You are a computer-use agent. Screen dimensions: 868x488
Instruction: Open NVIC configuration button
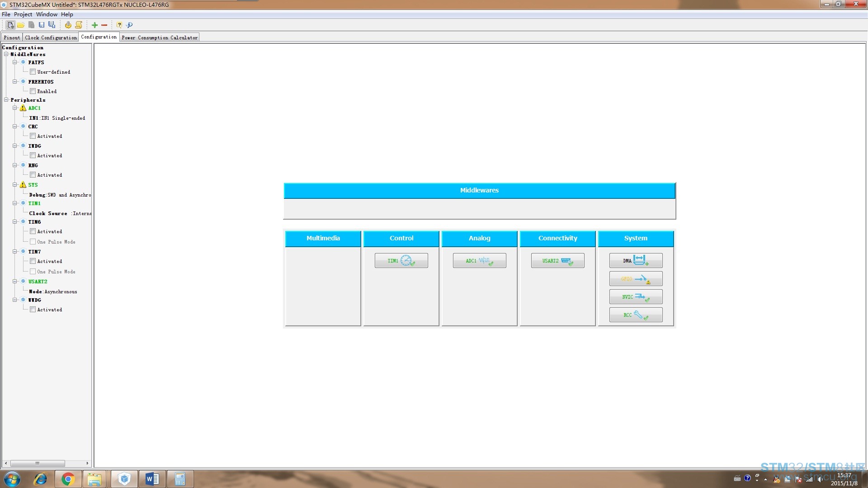pyautogui.click(x=636, y=297)
